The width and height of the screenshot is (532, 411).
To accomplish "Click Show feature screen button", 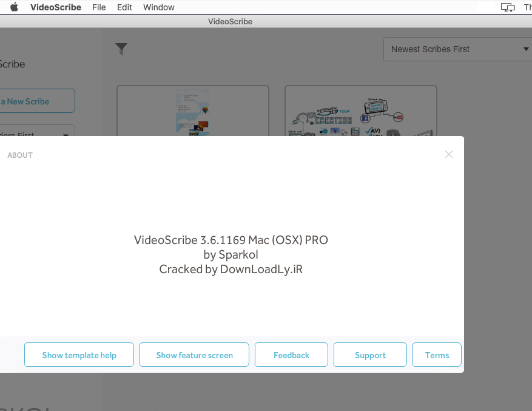I will 194,355.
